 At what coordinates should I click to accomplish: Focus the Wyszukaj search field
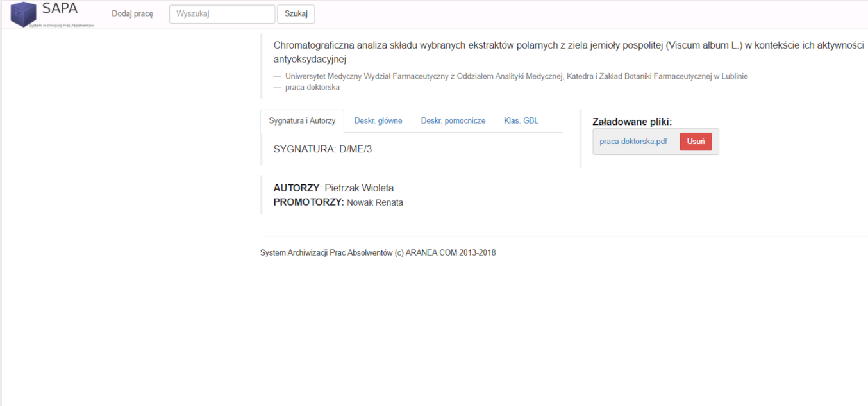tap(222, 14)
